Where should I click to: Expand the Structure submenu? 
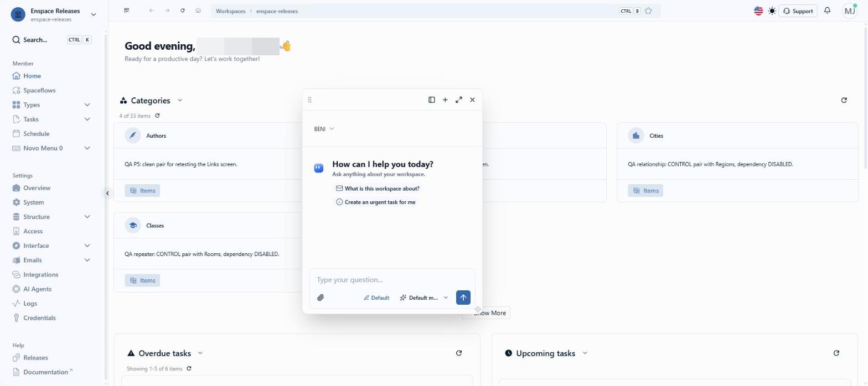tap(87, 217)
